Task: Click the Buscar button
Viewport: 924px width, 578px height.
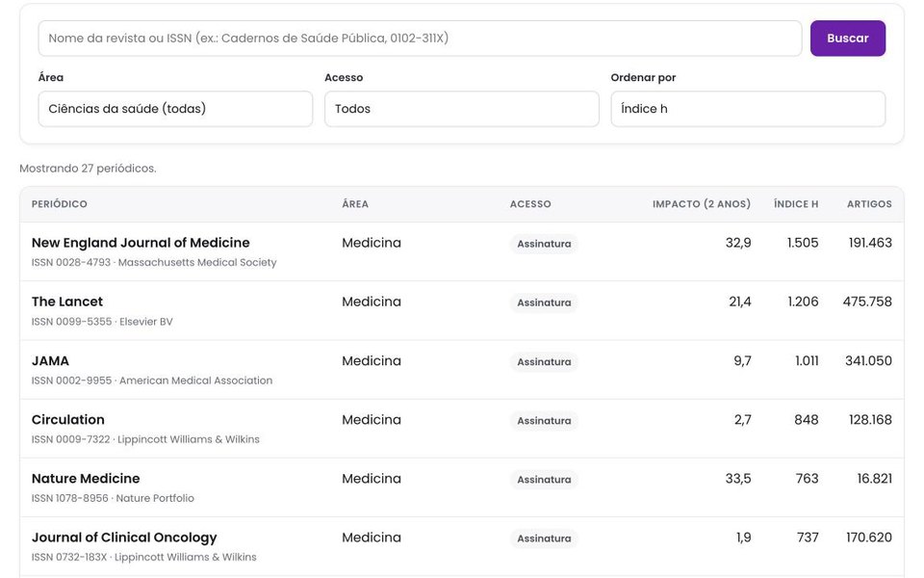Action: coord(847,39)
